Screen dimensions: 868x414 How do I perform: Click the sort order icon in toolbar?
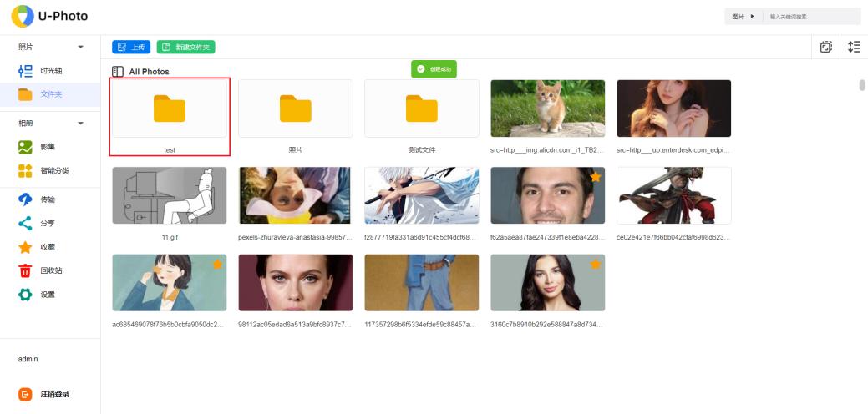coord(853,48)
